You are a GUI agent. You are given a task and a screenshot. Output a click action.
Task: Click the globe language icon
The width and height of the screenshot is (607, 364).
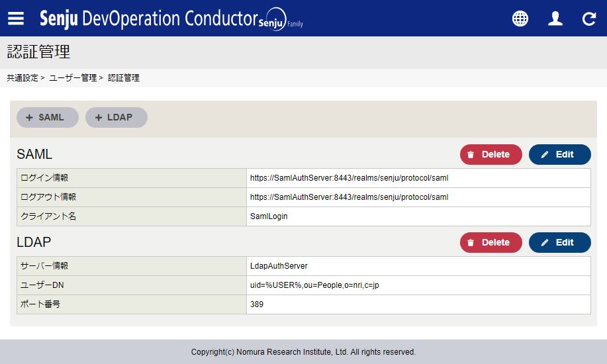coord(520,19)
